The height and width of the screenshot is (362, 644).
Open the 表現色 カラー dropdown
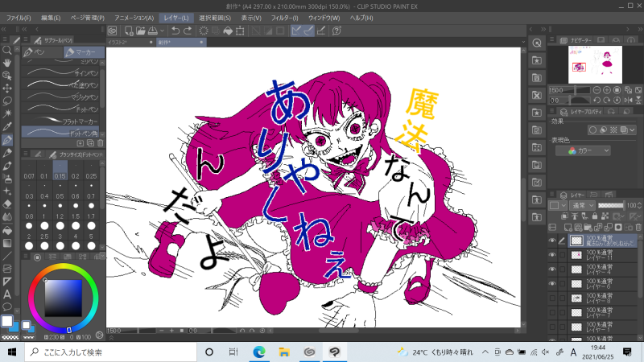[x=583, y=150]
